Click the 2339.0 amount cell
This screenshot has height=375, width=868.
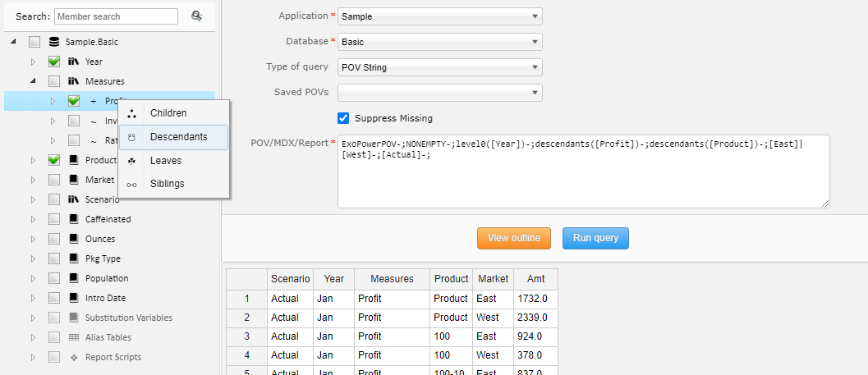pos(536,318)
